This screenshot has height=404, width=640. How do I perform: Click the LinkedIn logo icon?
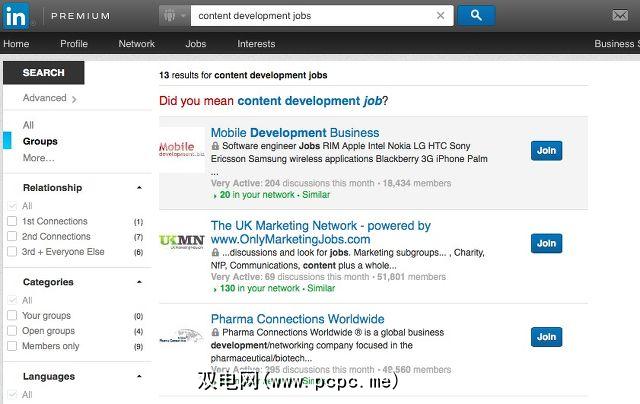pyautogui.click(x=16, y=15)
